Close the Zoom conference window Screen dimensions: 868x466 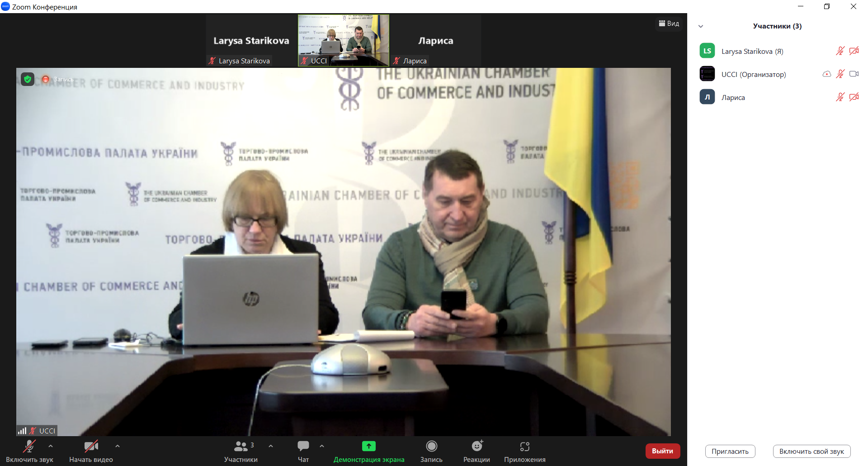tap(854, 6)
